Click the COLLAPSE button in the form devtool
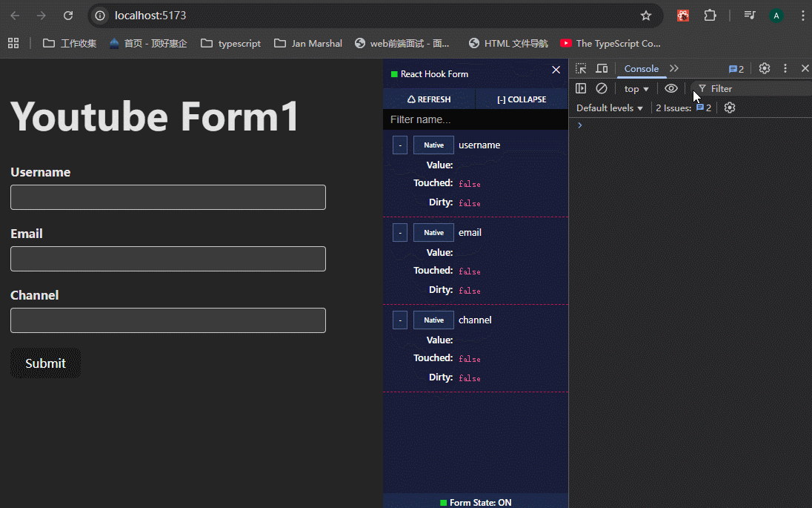Screen dimensions: 812x508 pyautogui.click(x=522, y=99)
